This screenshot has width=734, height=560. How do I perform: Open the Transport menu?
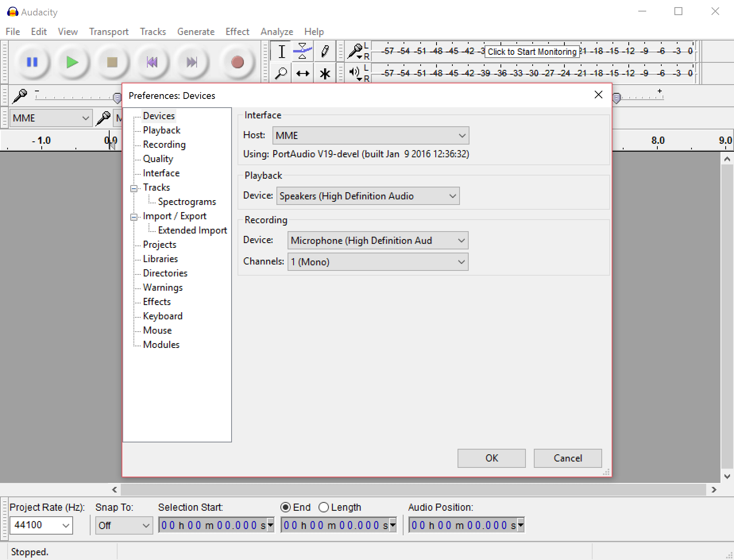coord(109,31)
